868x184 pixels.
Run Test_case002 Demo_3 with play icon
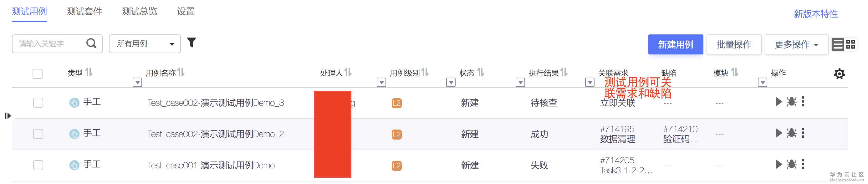779,102
